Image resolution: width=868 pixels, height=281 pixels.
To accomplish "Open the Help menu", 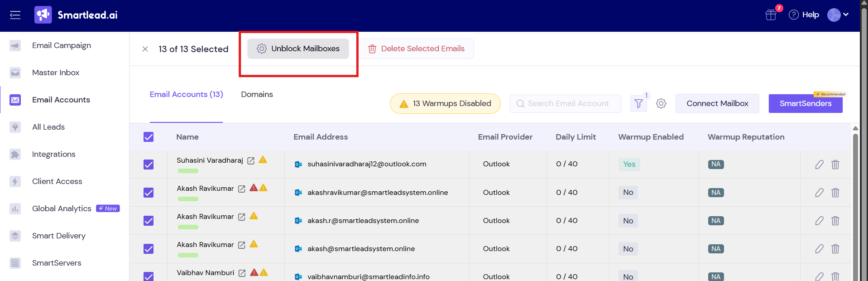I will pos(804,15).
